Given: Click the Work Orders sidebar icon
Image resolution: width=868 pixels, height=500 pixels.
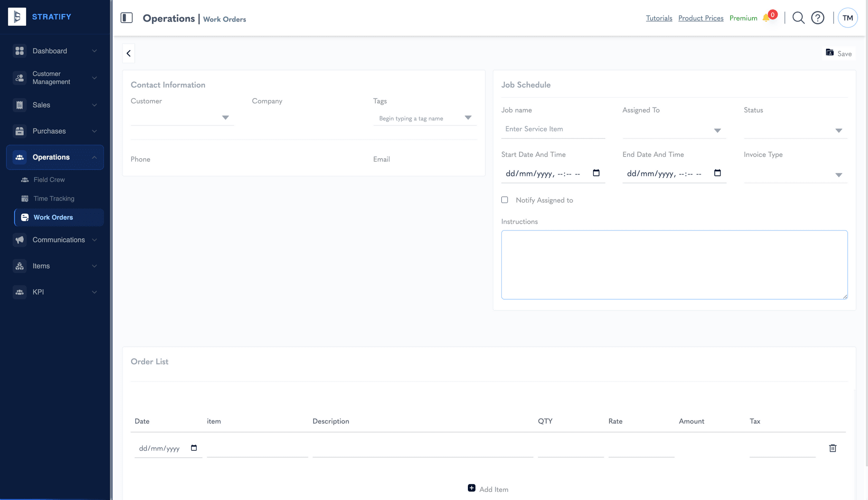Looking at the screenshot, I should pyautogui.click(x=25, y=217).
